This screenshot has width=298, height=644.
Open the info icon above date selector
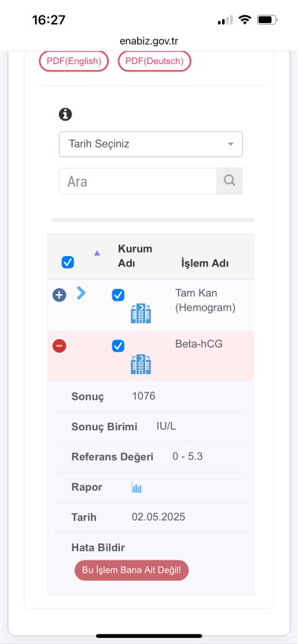[x=66, y=114]
